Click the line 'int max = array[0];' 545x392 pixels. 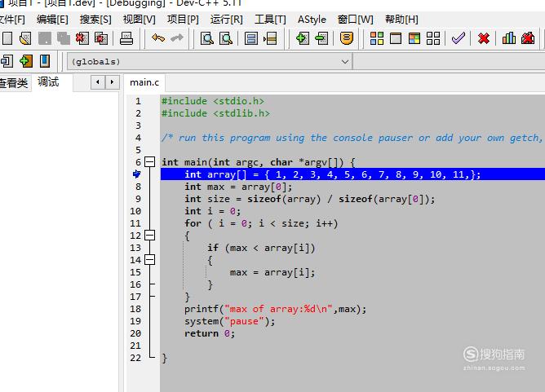click(238, 187)
